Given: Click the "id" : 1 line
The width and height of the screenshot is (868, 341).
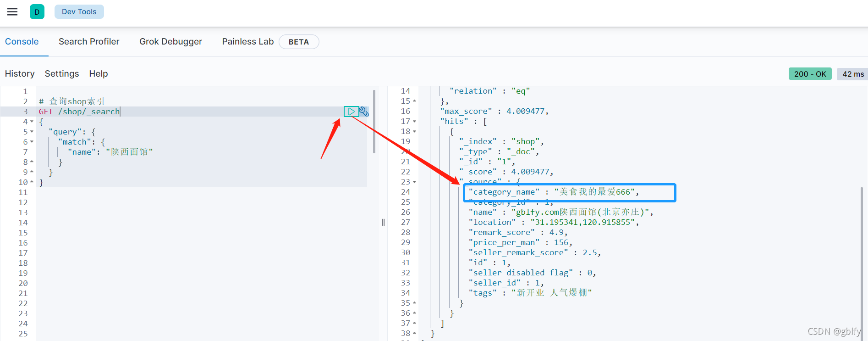Looking at the screenshot, I should 489,263.
